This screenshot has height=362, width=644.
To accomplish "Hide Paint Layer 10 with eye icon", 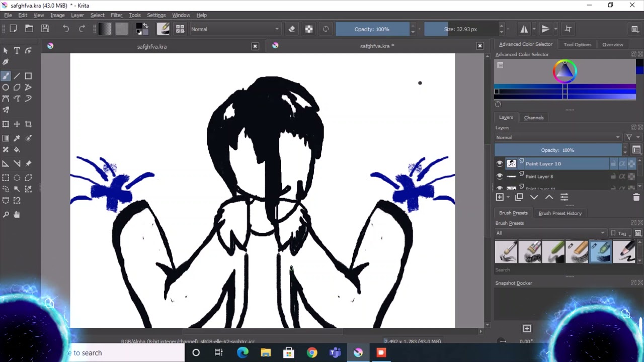I will 500,163.
